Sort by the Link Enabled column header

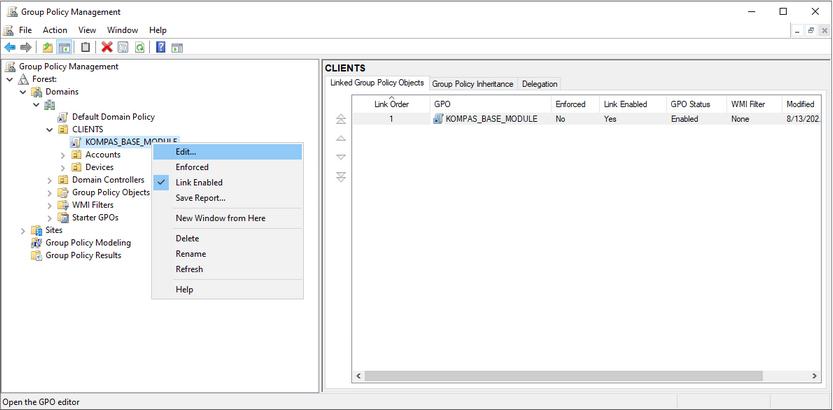[633, 104]
